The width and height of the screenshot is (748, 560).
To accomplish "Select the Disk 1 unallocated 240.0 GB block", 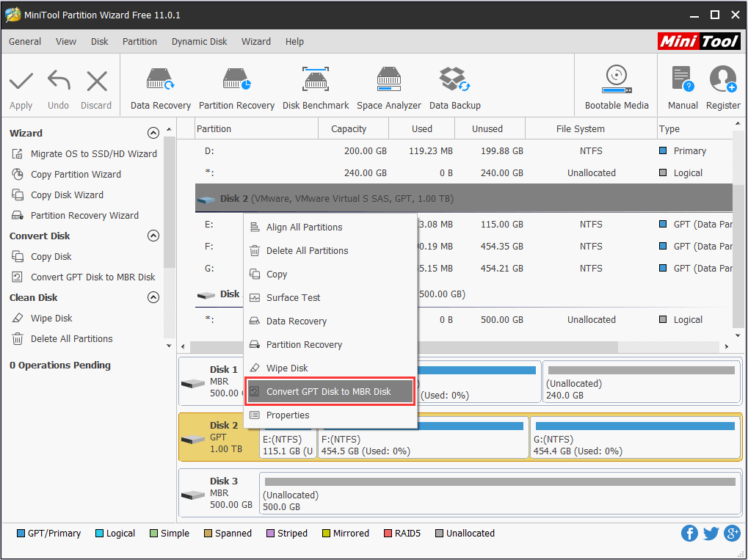I will coord(641,382).
